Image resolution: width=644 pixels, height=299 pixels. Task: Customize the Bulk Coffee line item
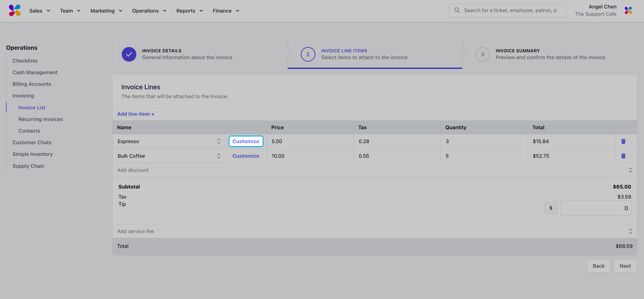tap(246, 156)
